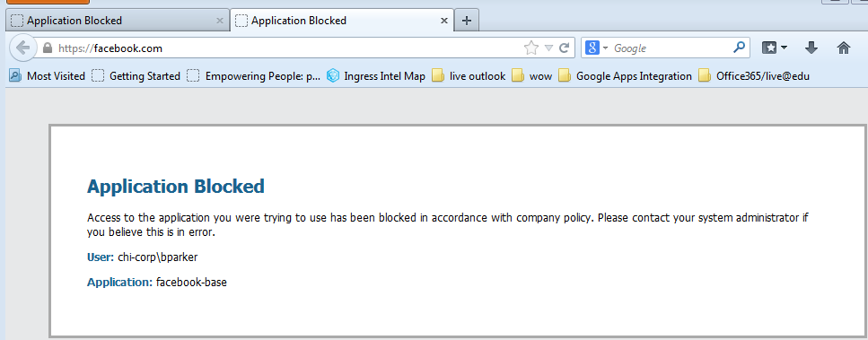This screenshot has height=340, width=868.
Task: Click the Application: label
Action: tap(119, 283)
